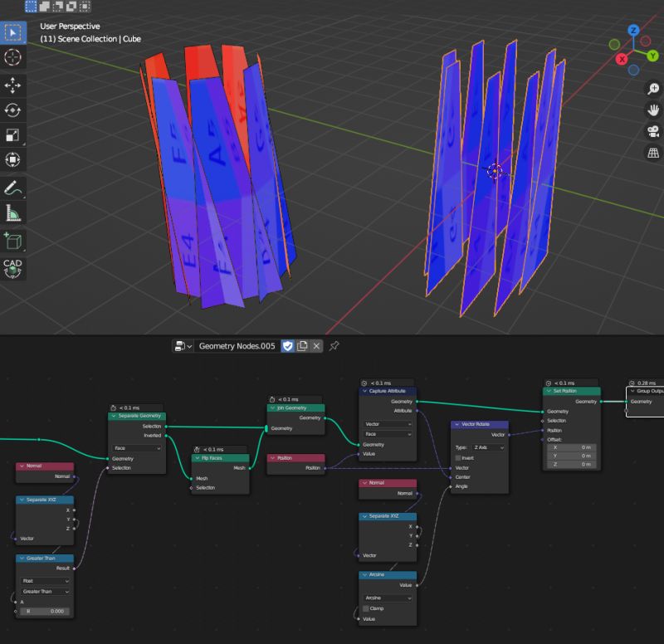Open Greater Than operation dropdown
Viewport: 664px width, 644px height.
tap(45, 592)
